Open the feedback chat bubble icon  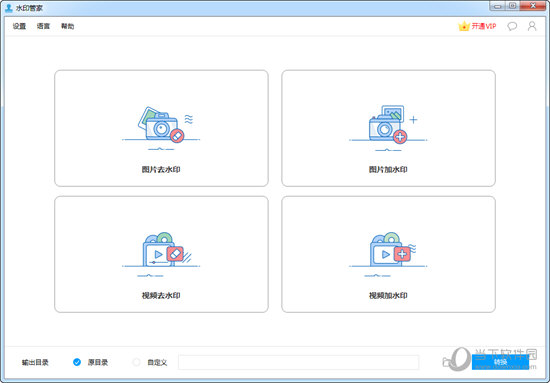(x=512, y=26)
